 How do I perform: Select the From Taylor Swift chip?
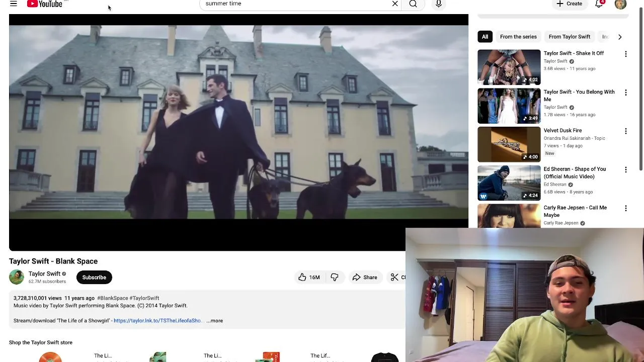[x=570, y=37]
